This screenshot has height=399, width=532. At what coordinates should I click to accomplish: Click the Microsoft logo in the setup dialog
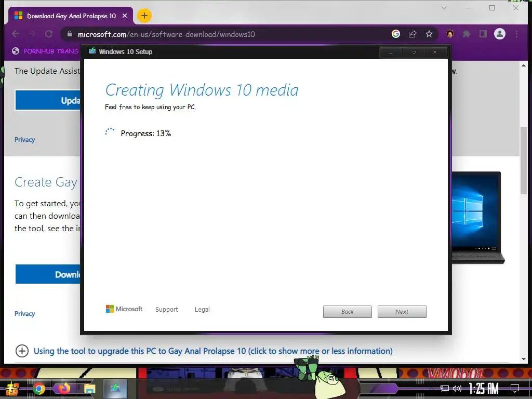pos(124,309)
